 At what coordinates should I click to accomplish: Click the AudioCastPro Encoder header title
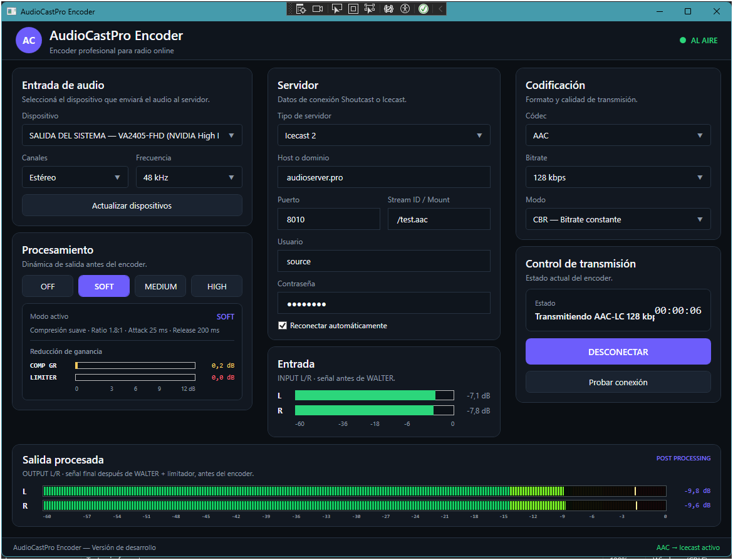click(x=117, y=36)
